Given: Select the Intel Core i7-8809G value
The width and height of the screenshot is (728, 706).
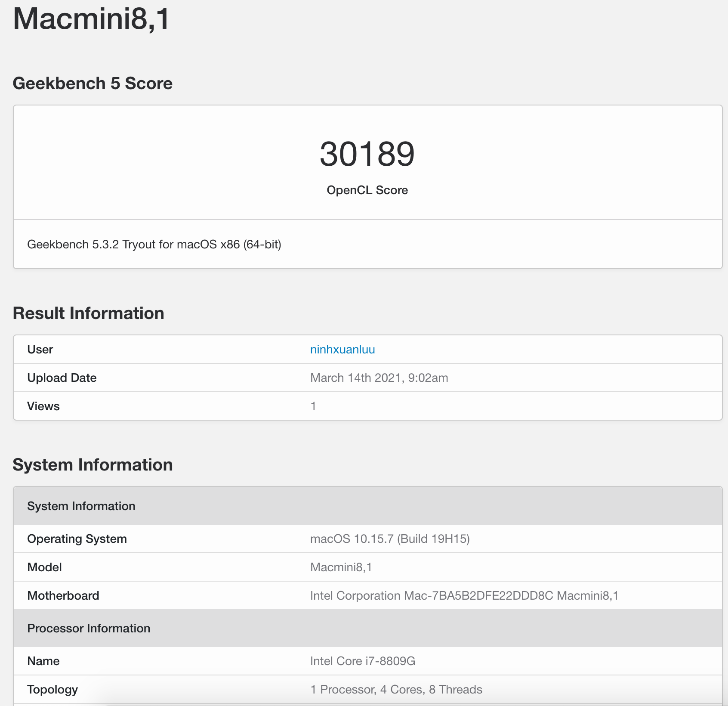Looking at the screenshot, I should (363, 661).
